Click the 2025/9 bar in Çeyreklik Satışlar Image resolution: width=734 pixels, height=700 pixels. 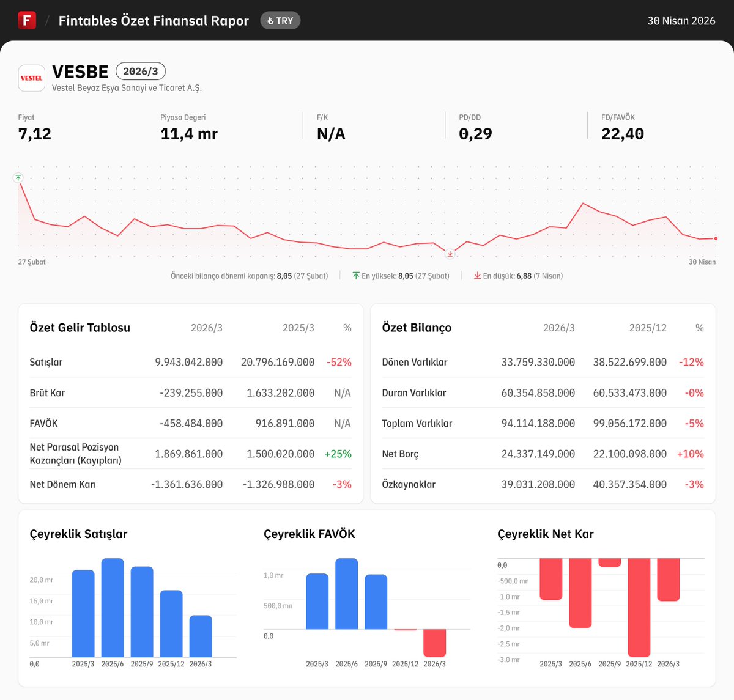tap(142, 612)
